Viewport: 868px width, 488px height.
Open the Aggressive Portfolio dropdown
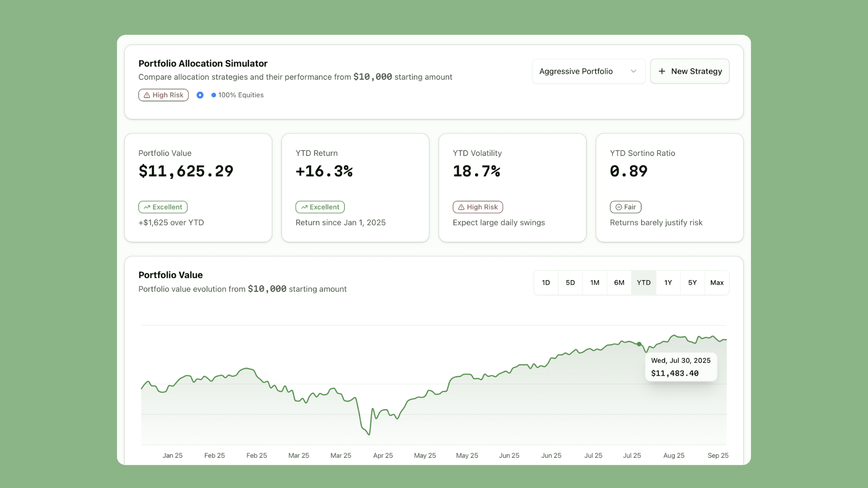pos(588,71)
